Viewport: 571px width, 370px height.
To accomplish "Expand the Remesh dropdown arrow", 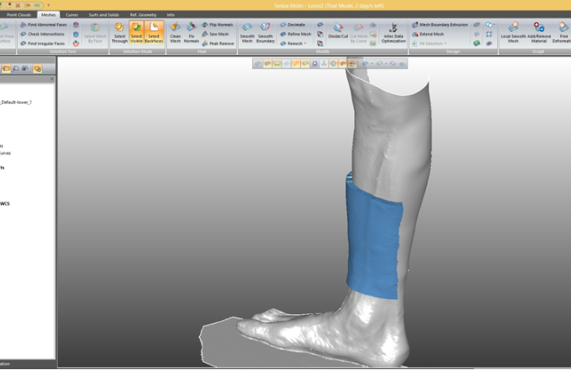I will (305, 44).
